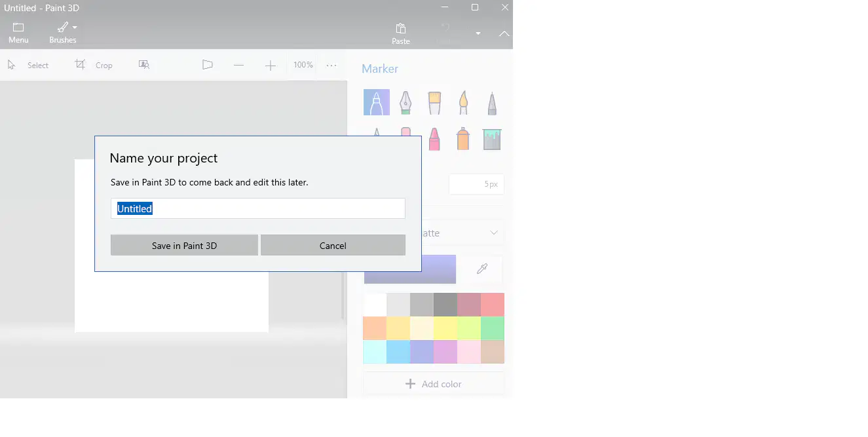Open the Menu folder icon
Image resolution: width=868 pixels, height=437 pixels.
coord(18,28)
